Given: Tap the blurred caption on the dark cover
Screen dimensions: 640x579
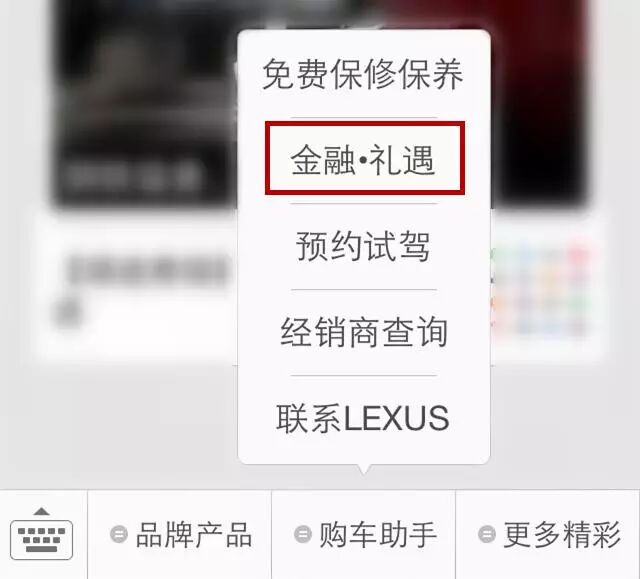Looking at the screenshot, I should (x=131, y=175).
